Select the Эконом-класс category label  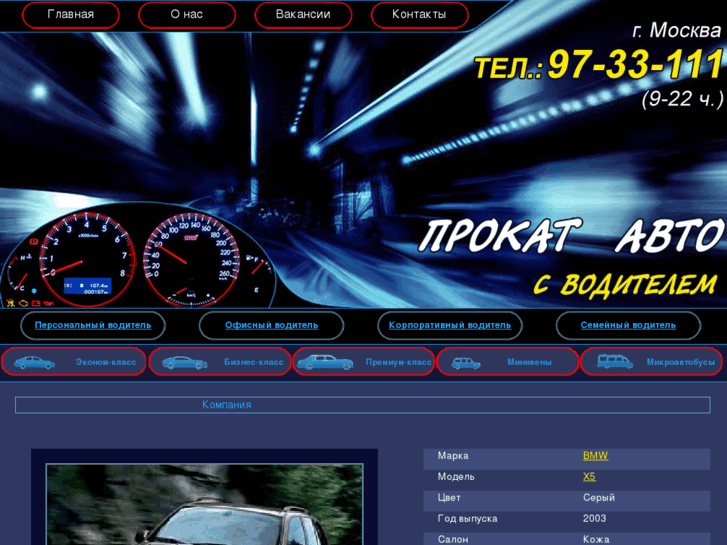(x=106, y=362)
